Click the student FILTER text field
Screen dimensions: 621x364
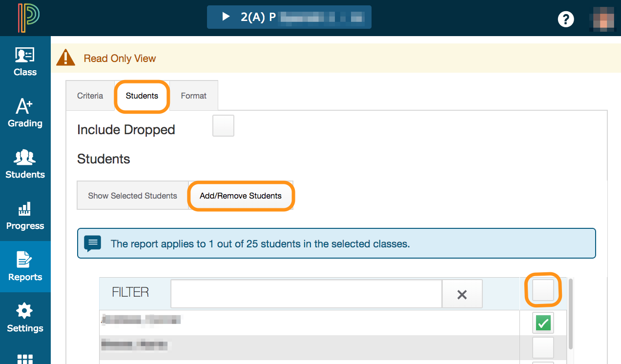pos(306,294)
